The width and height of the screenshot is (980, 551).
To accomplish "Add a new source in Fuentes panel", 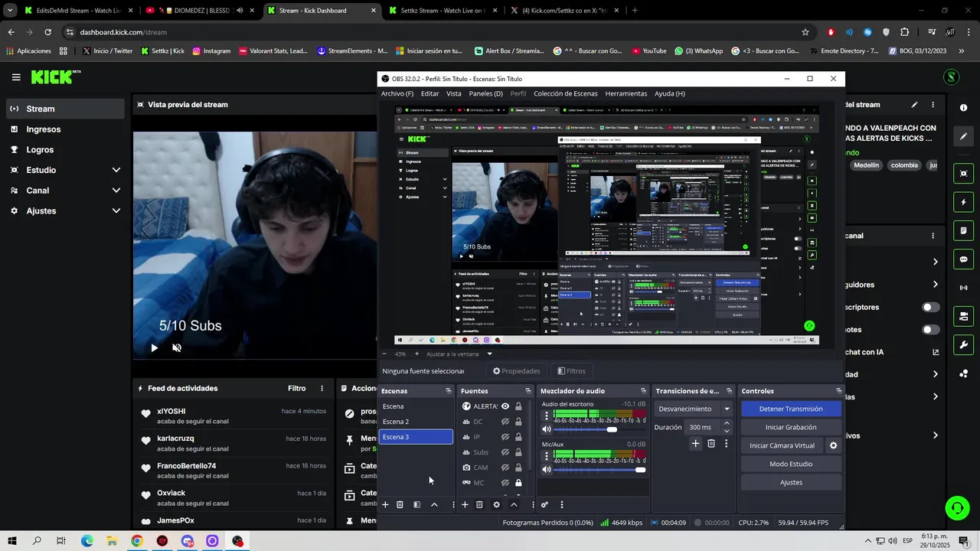I will click(x=465, y=504).
